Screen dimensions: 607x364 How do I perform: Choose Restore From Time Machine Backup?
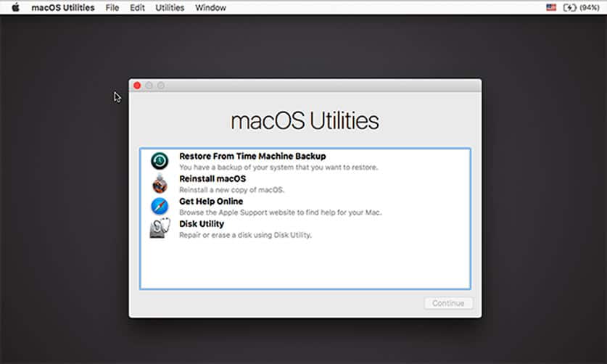pos(252,156)
